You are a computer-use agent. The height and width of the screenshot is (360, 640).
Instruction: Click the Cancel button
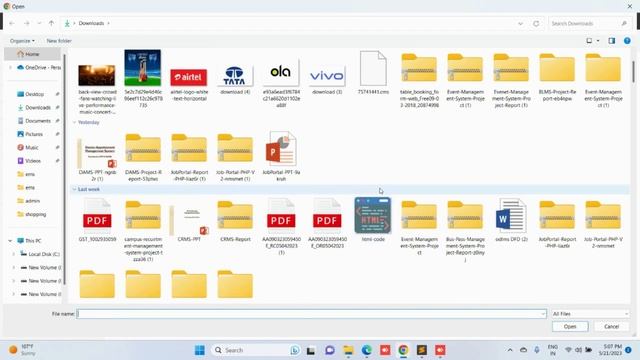(x=611, y=327)
